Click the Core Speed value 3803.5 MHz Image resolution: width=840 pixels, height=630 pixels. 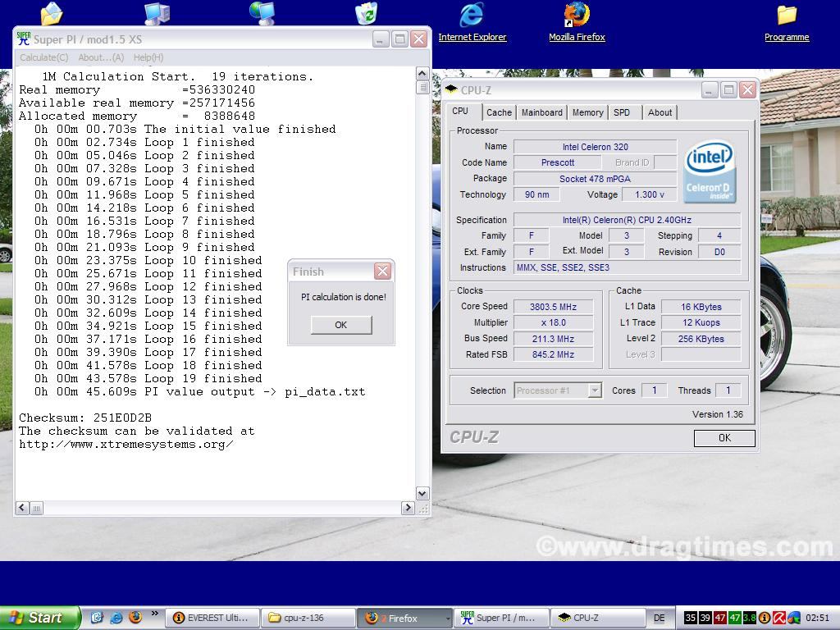[554, 307]
